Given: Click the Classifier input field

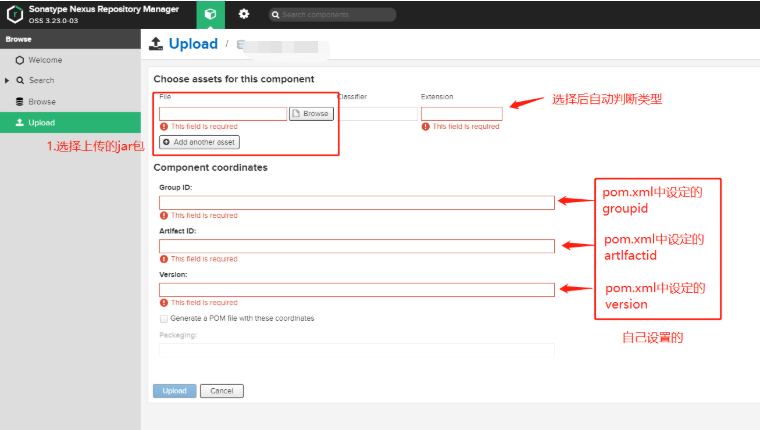Looking at the screenshot, I should click(x=378, y=114).
